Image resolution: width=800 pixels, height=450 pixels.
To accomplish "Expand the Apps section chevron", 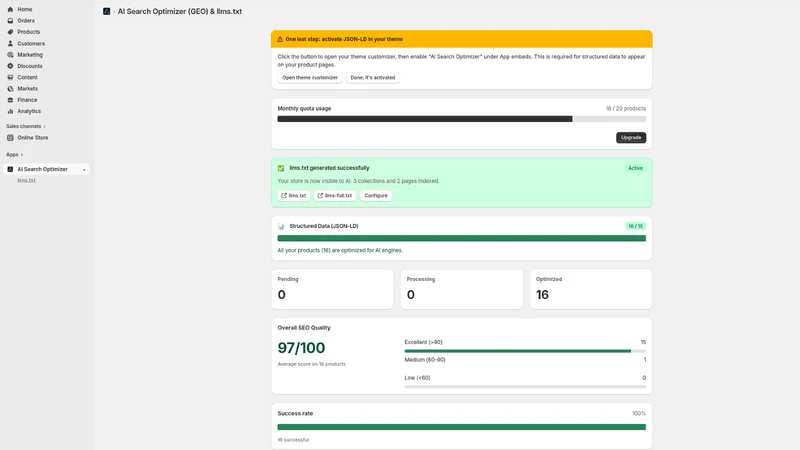I will pyautogui.click(x=21, y=155).
